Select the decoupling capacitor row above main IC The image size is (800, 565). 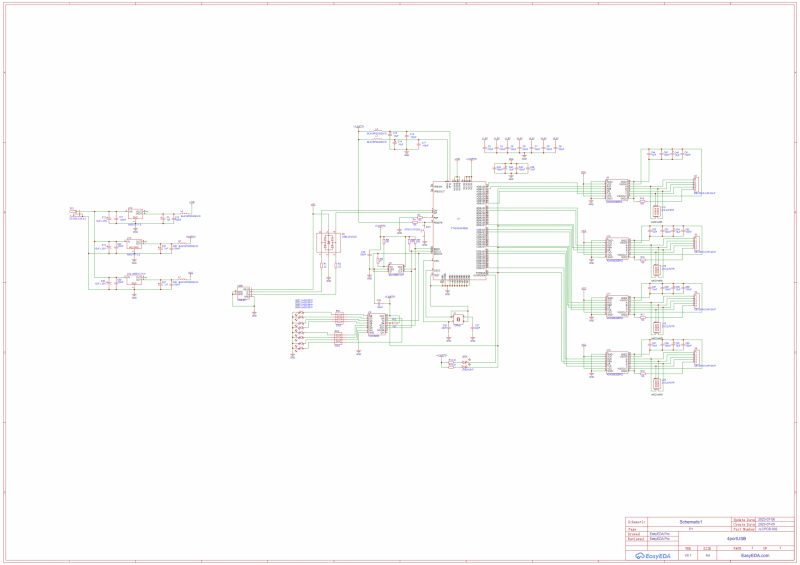(520, 147)
